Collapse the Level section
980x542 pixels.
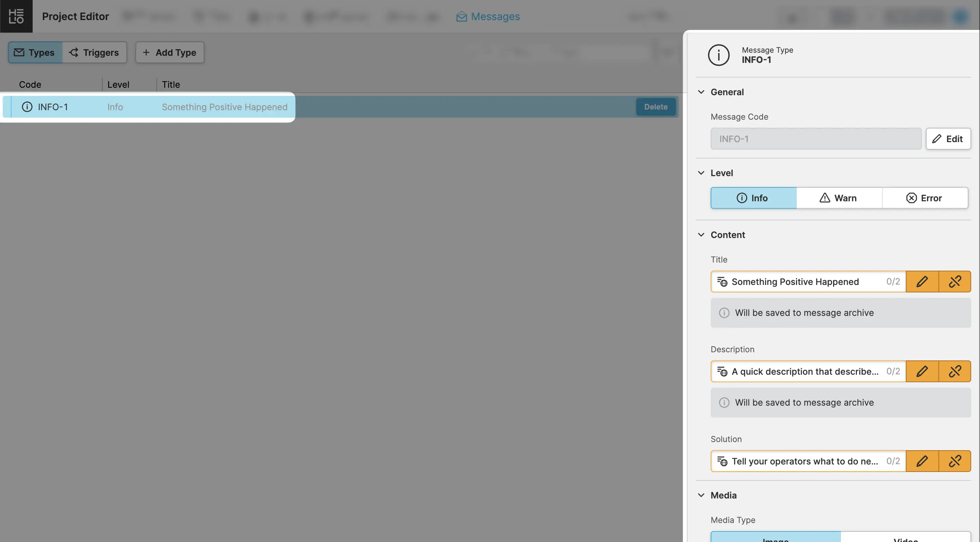[701, 173]
